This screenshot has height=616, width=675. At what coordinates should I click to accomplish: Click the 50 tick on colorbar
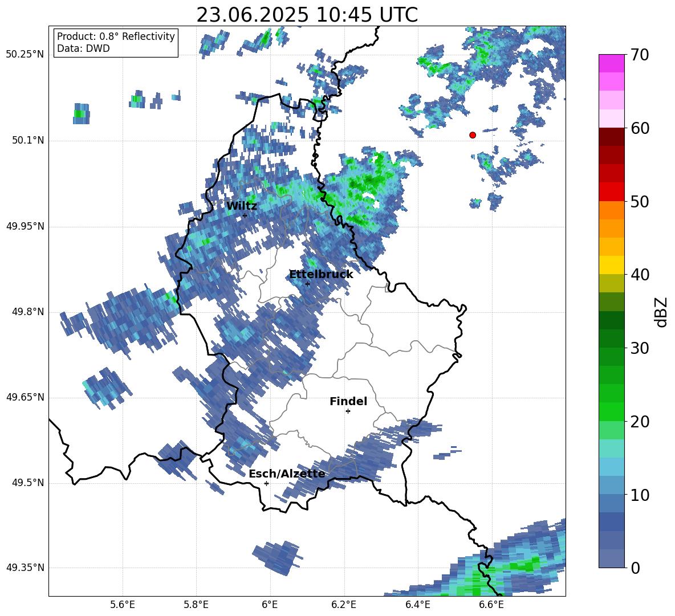(639, 202)
